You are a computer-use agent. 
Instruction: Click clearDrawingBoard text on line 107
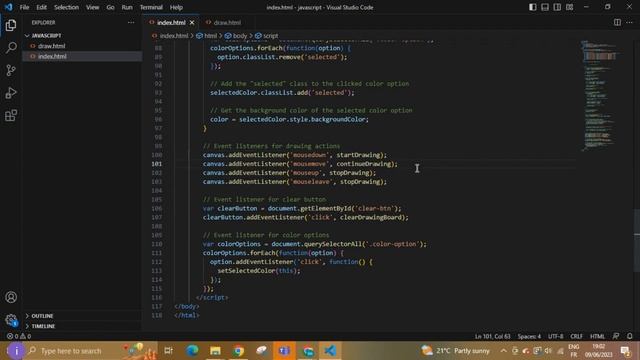(372, 218)
